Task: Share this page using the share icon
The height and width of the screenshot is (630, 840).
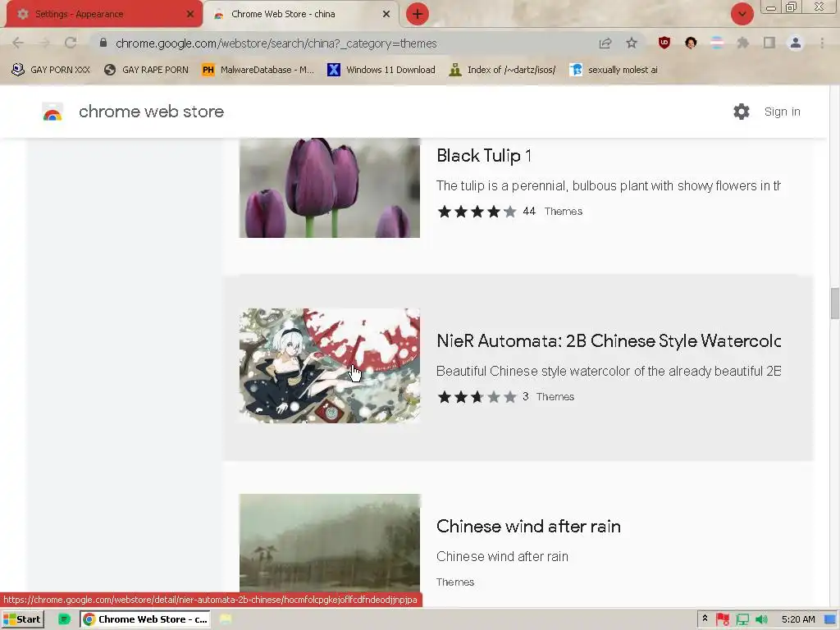Action: pos(605,43)
